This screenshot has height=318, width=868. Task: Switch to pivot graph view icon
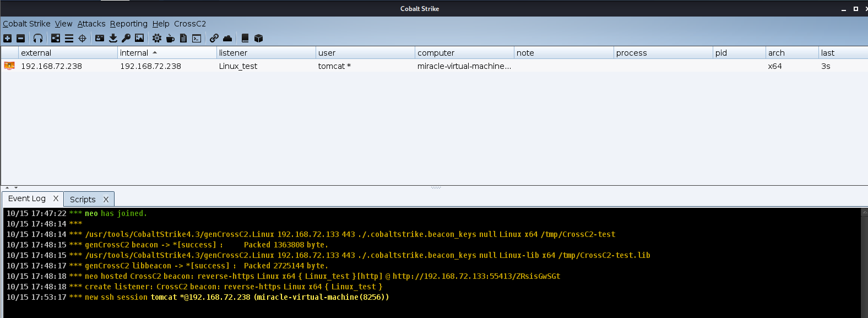(x=56, y=38)
